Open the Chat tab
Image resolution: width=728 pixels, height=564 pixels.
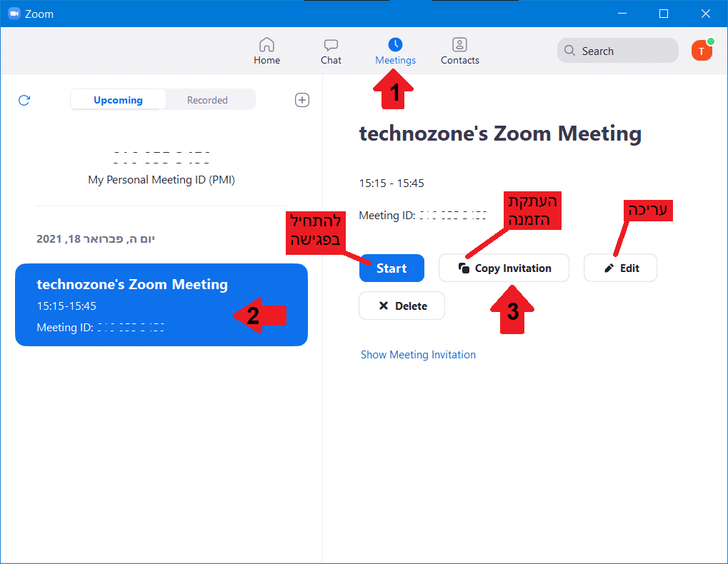[x=331, y=51]
